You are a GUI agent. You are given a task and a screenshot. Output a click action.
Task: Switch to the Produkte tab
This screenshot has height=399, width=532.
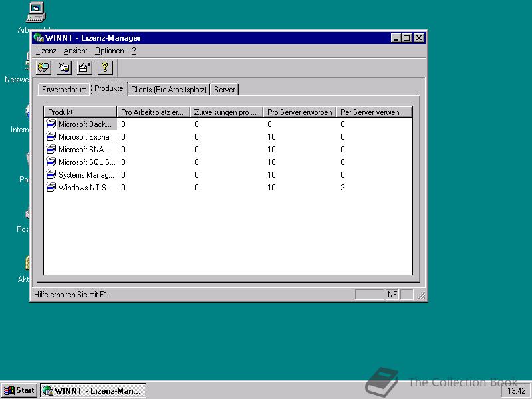pos(109,88)
